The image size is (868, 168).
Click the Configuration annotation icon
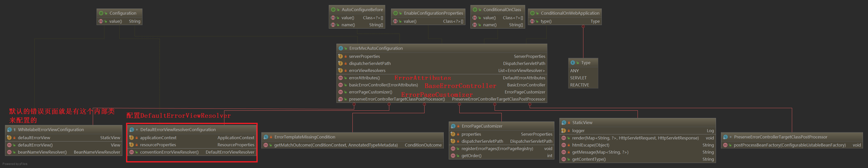[101, 13]
